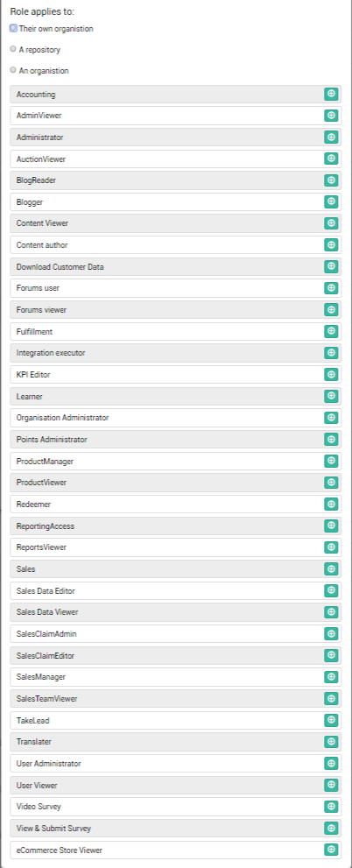This screenshot has height=868, width=352.
Task: Click the Video Survey role row
Action: tap(176, 807)
